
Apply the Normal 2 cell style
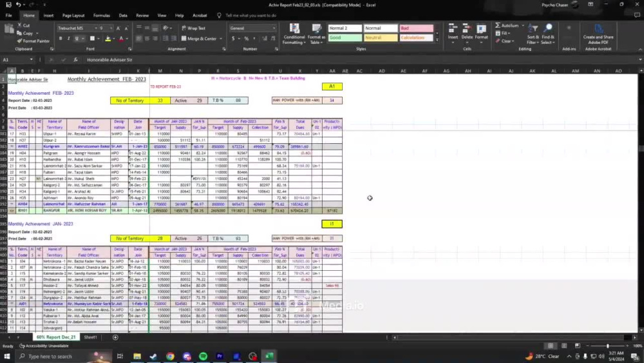pos(345,28)
